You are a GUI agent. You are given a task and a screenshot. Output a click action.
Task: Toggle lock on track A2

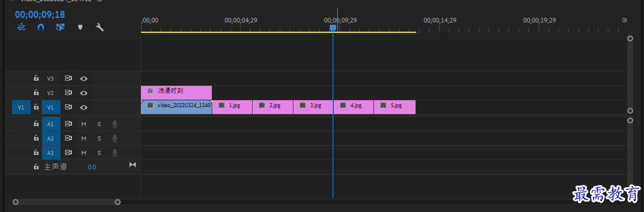(x=36, y=138)
